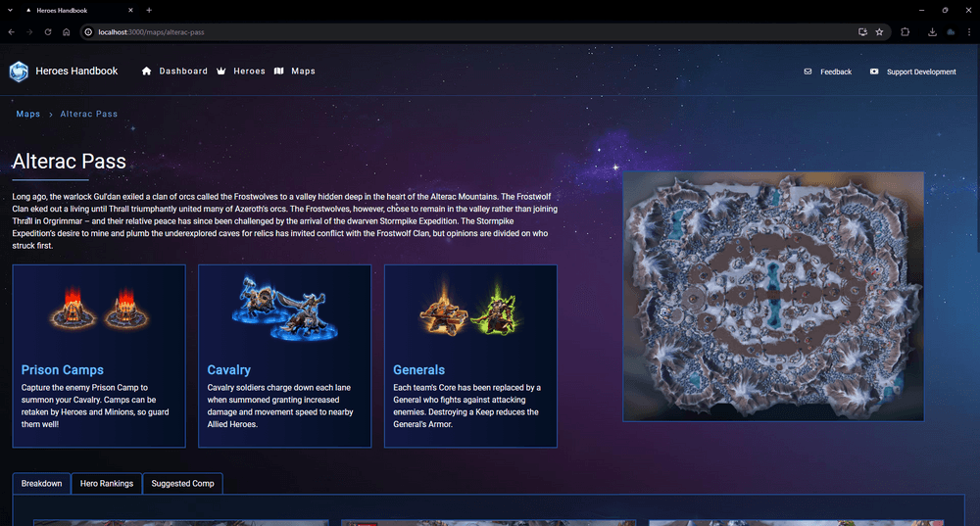Click the Alterac Pass map image

tap(773, 297)
